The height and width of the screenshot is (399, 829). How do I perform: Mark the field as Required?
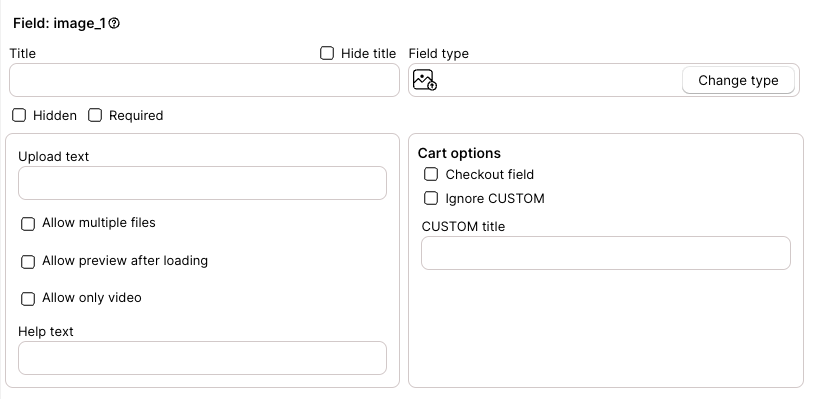[x=95, y=115]
